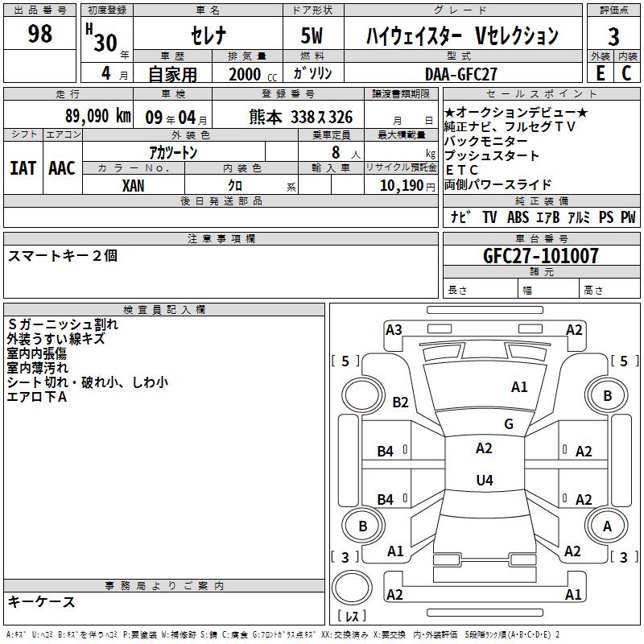Click exterior color アカツートン
The image size is (644, 644).
point(173,153)
